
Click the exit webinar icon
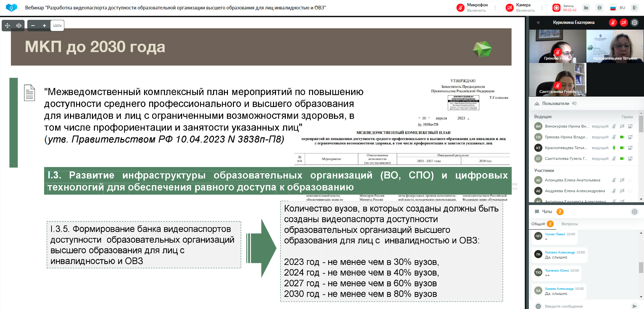[635, 8]
